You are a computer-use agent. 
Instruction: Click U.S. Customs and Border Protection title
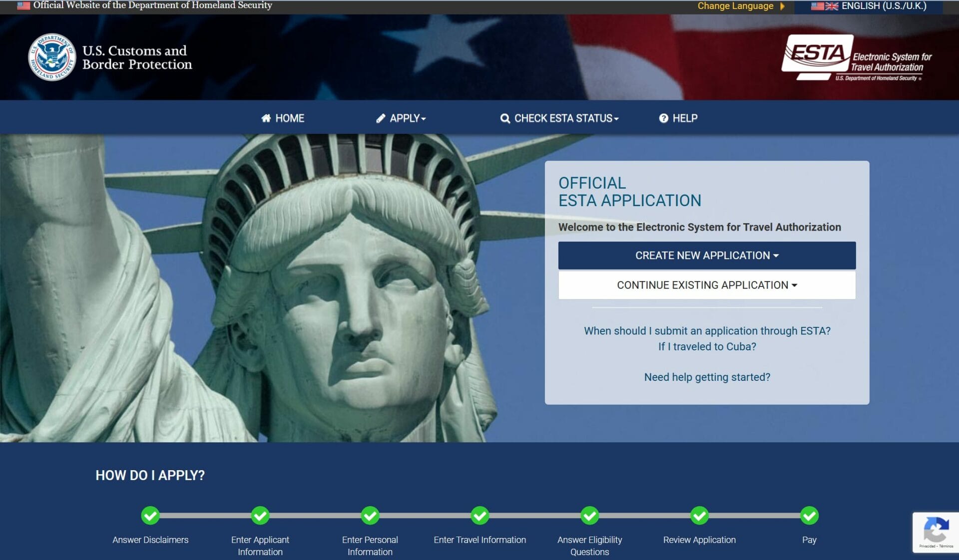coord(137,57)
